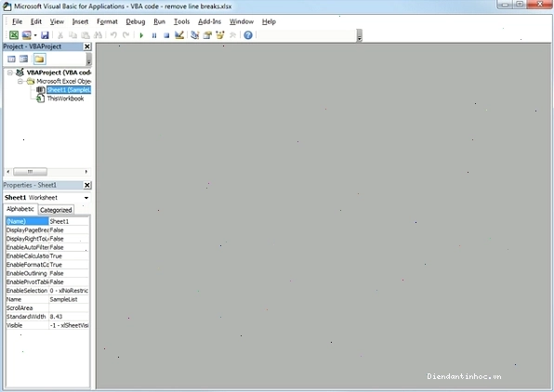Screen dimensions: 554x392
Task: Open Sheet1 Worksheet object dropdown
Action: click(86, 198)
